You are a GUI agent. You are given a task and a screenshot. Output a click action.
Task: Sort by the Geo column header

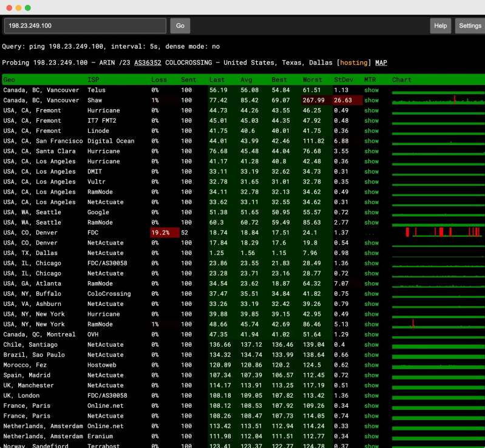[x=9, y=80]
